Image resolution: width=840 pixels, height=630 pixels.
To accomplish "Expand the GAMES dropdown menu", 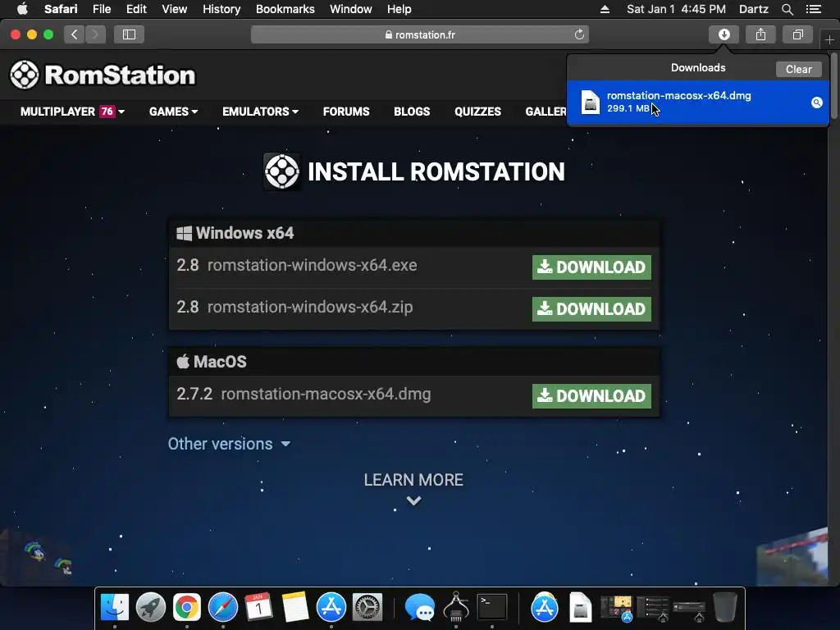I will click(x=174, y=112).
